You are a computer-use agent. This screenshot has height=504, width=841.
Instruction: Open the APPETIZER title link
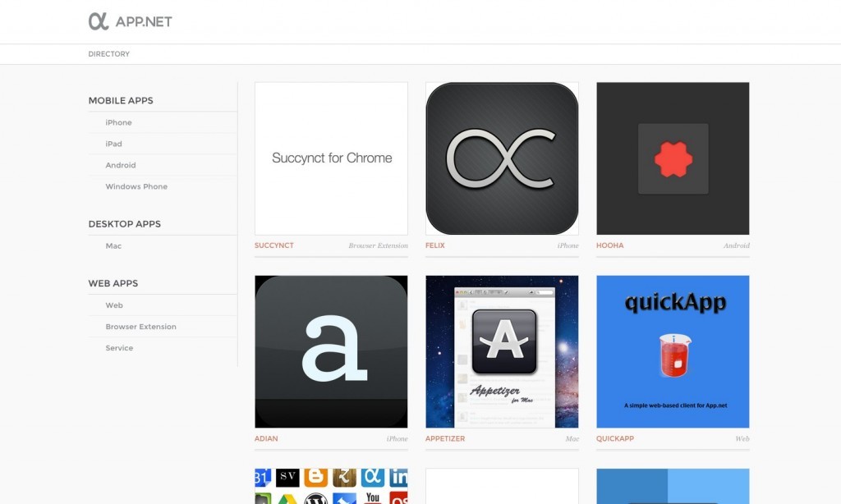[445, 438]
